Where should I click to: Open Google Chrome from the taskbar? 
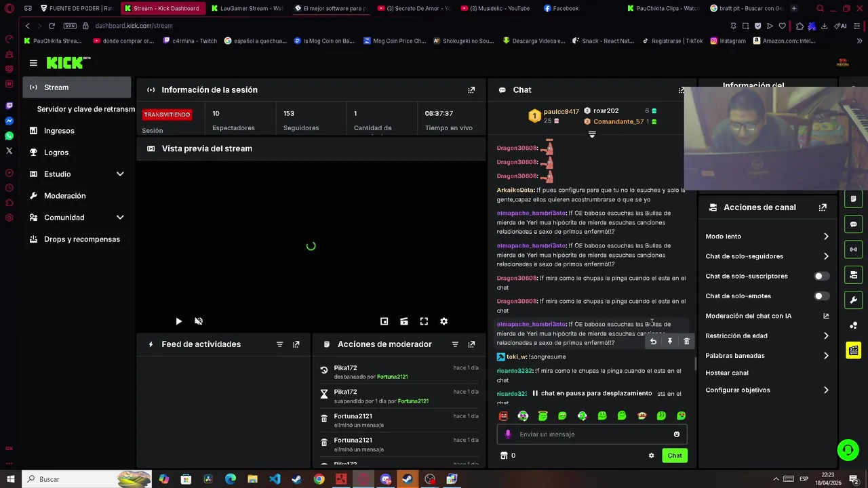(319, 479)
